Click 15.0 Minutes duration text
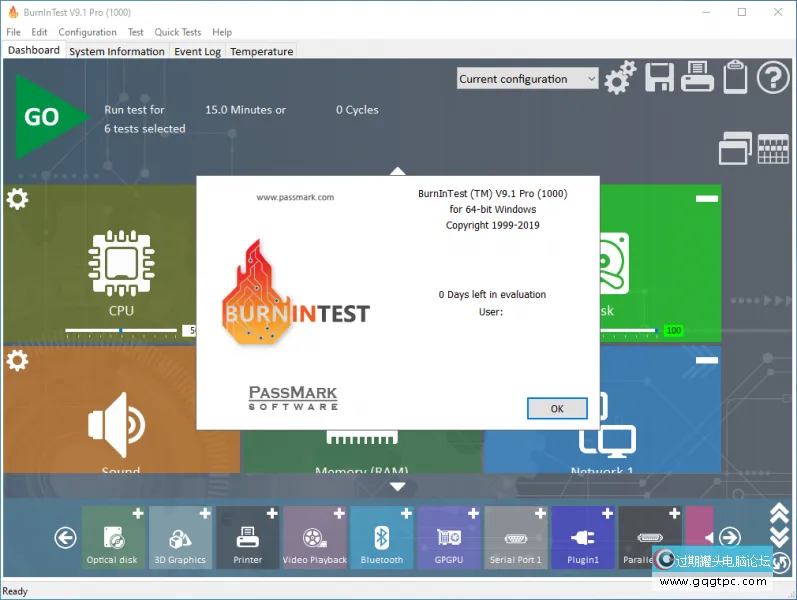Screen dimensions: 797x600 [x=246, y=110]
